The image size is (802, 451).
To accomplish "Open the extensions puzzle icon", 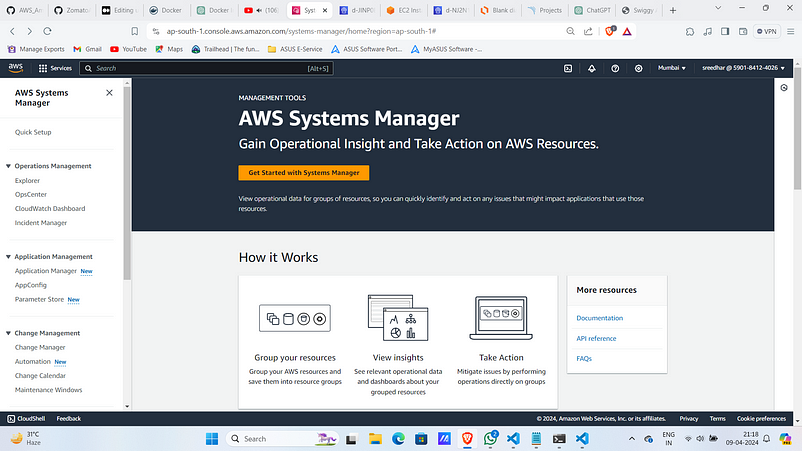I will coord(690,31).
